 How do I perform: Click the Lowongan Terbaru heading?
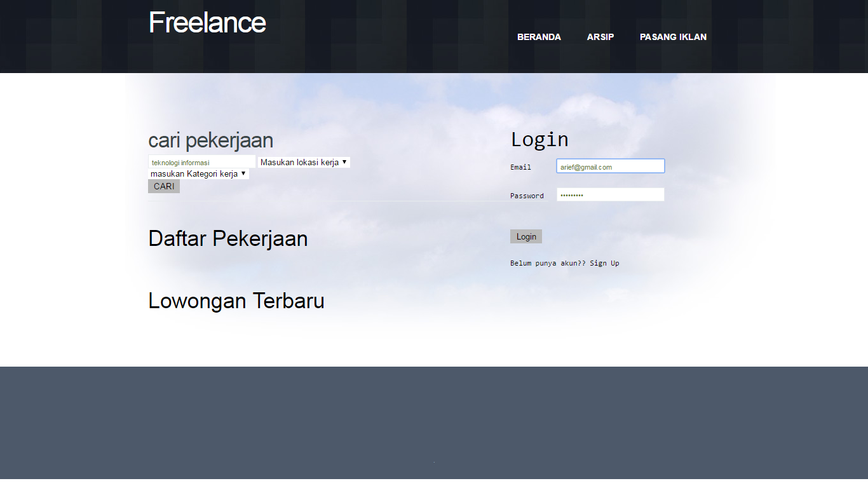tap(236, 301)
